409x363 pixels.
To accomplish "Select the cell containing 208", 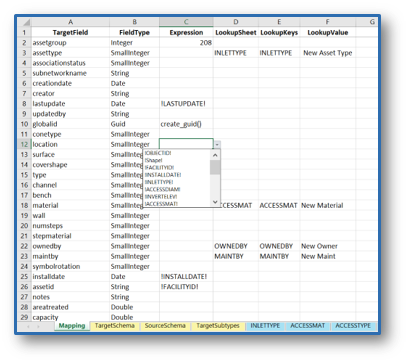I will (x=186, y=43).
